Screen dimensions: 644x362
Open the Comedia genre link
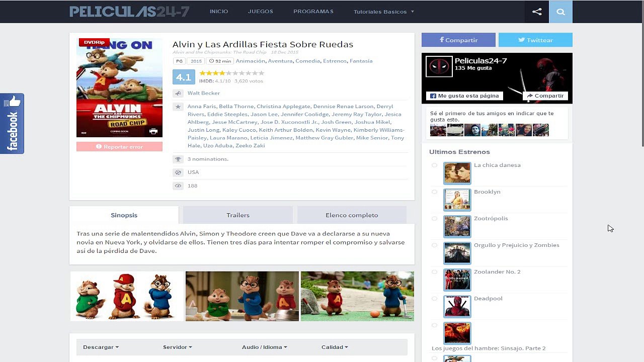pyautogui.click(x=307, y=61)
